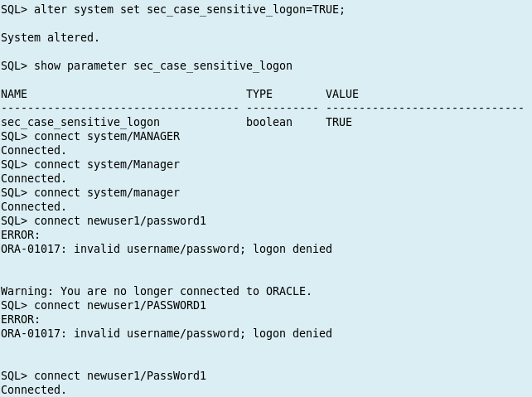
Task: Click the second ORA-01017 error message
Action: coord(166,333)
